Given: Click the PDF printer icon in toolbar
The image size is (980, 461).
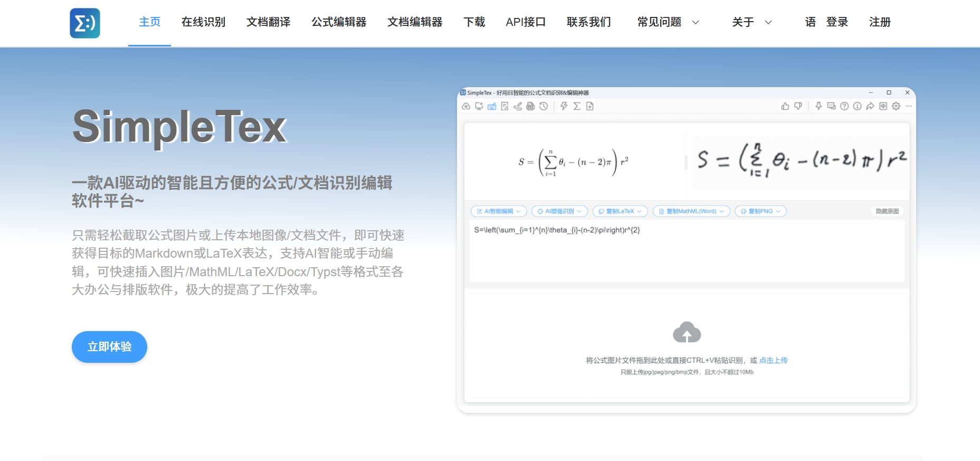Looking at the screenshot, I should pos(530,106).
